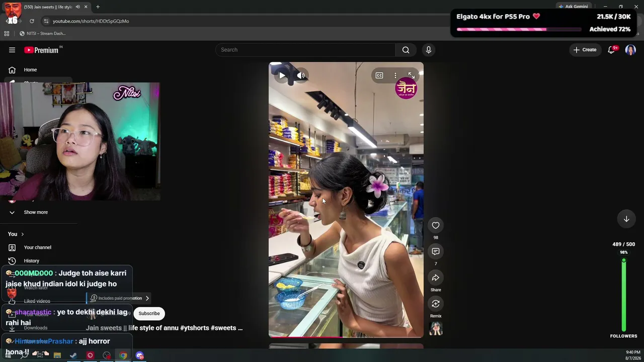
Task: Expand the You section
Action: pos(16,234)
